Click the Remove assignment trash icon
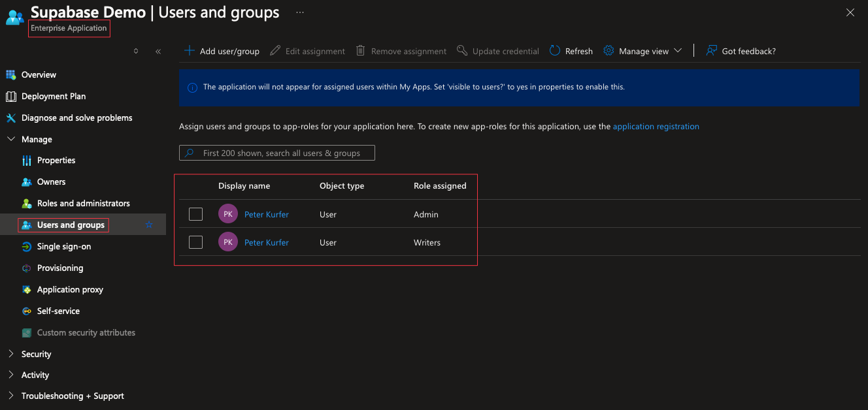The height and width of the screenshot is (410, 868). coord(361,51)
